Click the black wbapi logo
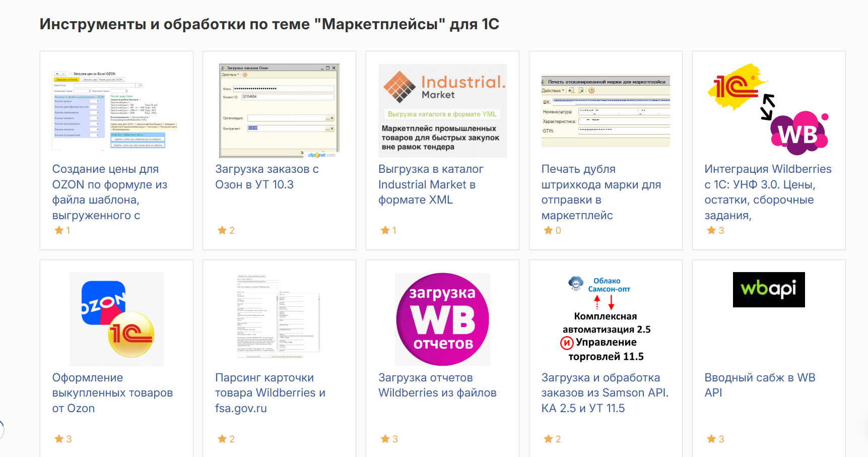The image size is (868, 457). pos(769,290)
